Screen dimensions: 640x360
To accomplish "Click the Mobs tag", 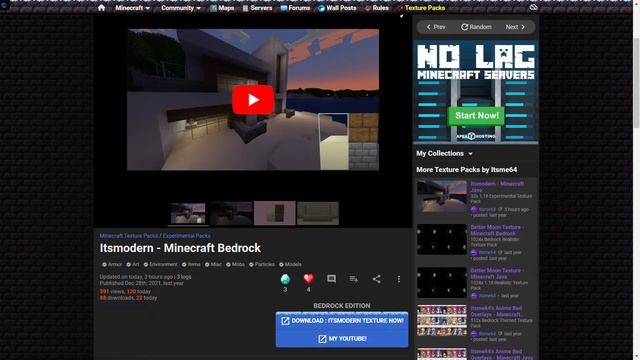I will tap(235, 264).
